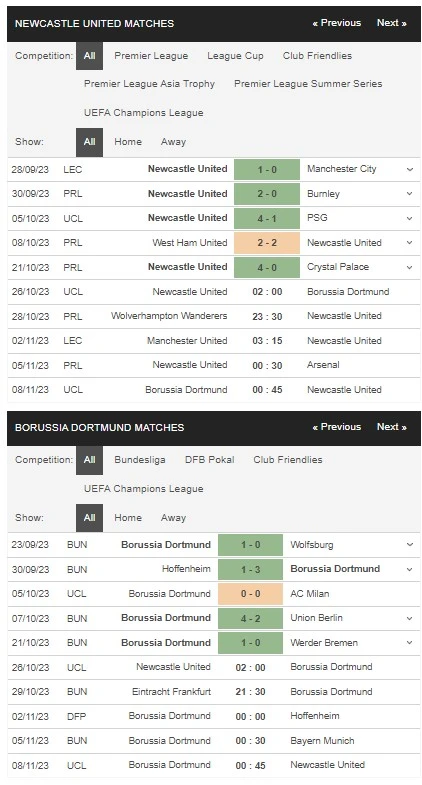Go to Previous Borussia Dortmund matches

[x=336, y=427]
